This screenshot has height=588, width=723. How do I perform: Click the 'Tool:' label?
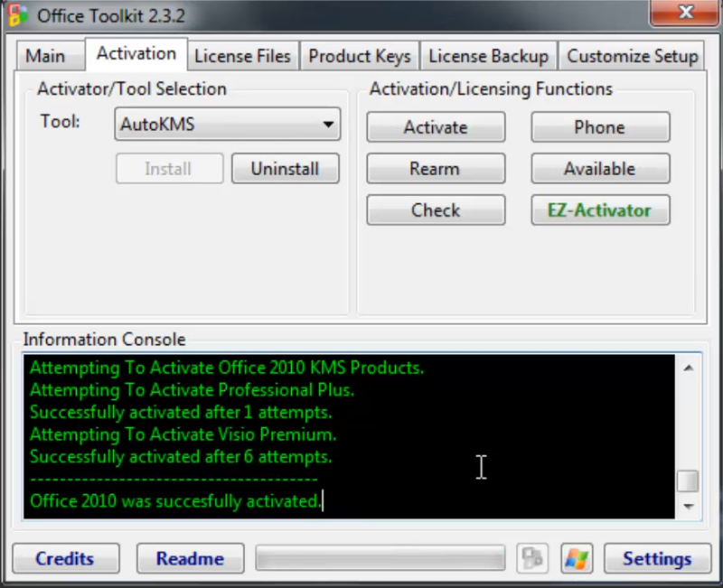click(60, 122)
